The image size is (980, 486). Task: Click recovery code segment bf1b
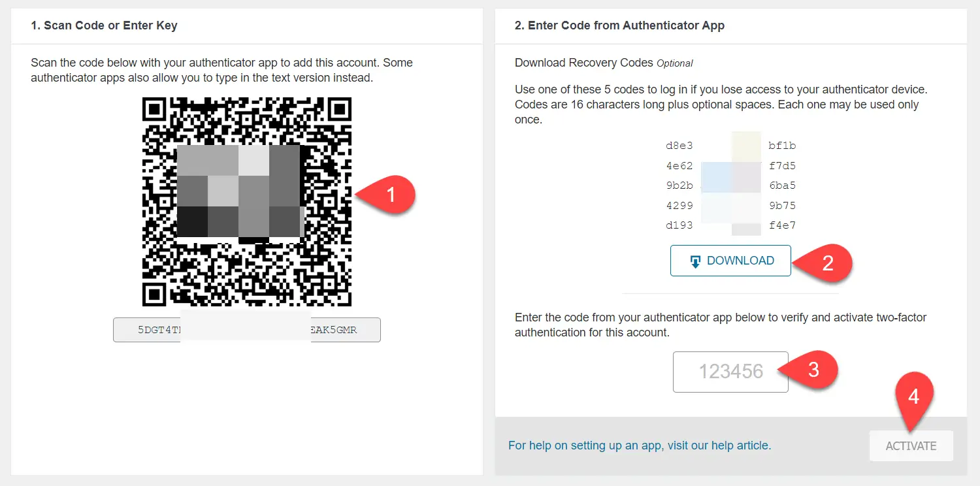pos(782,146)
